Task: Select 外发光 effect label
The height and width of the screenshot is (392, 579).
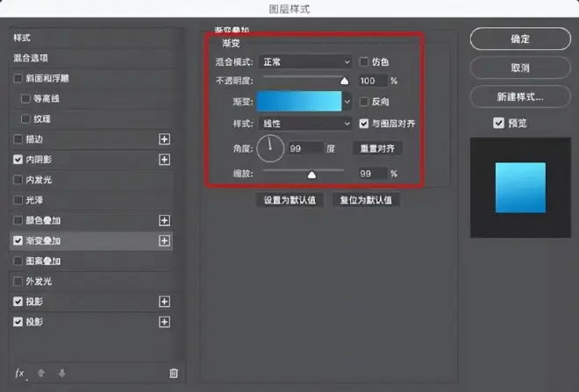Action: [39, 282]
